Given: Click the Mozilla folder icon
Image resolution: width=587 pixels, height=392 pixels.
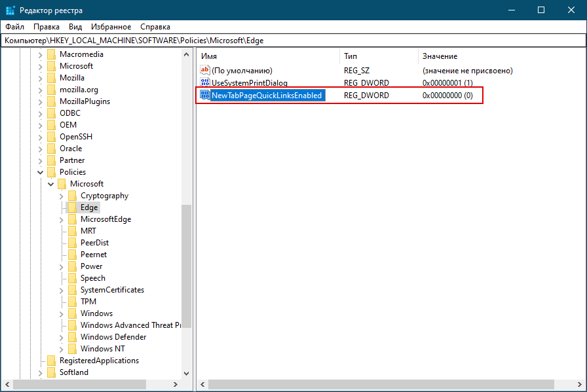Looking at the screenshot, I should 51,78.
